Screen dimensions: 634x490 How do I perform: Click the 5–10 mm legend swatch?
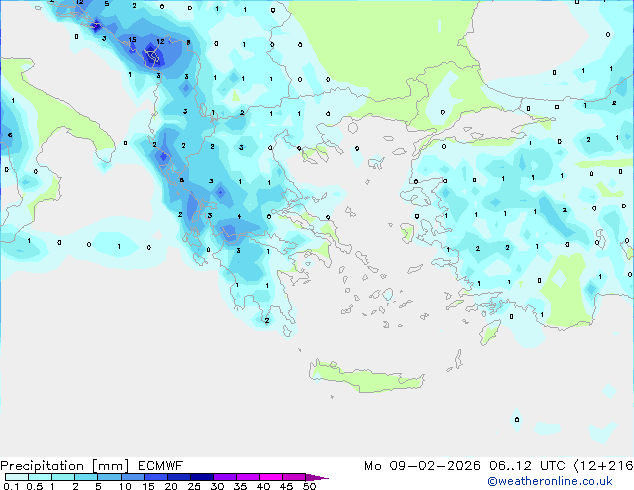point(109,477)
